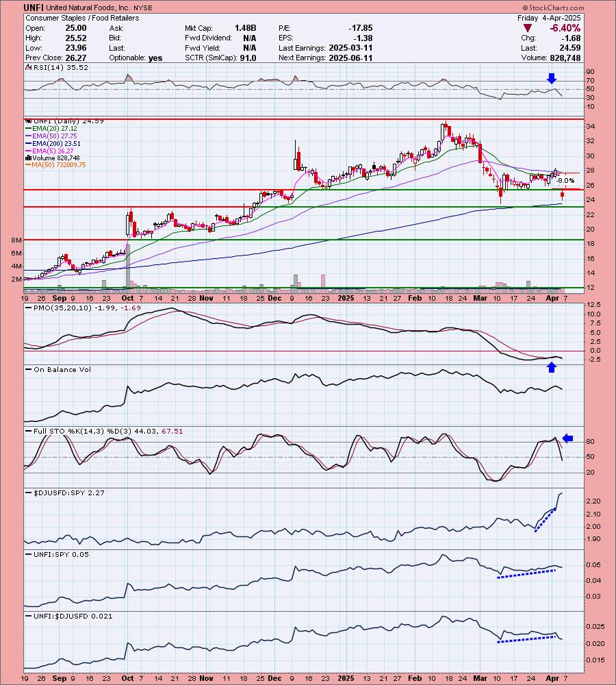The height and width of the screenshot is (685, 616).
Task: Click the MA(50) 732009.75 volume legend entry
Action: point(56,164)
